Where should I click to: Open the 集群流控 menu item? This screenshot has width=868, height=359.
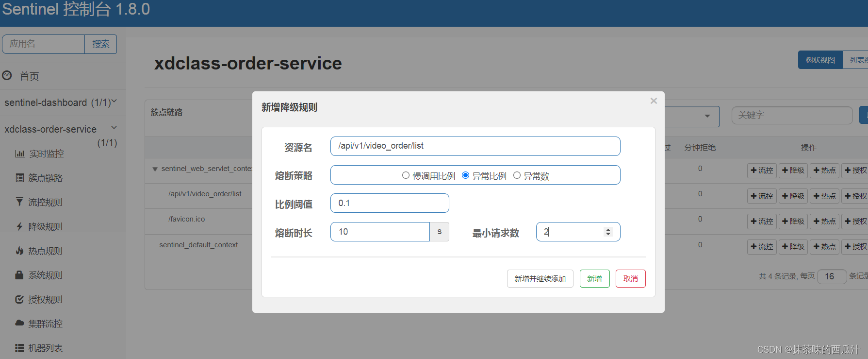pos(46,324)
